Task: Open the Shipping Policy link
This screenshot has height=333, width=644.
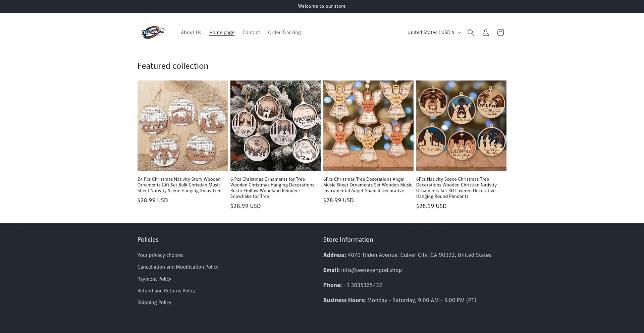Action: (154, 302)
